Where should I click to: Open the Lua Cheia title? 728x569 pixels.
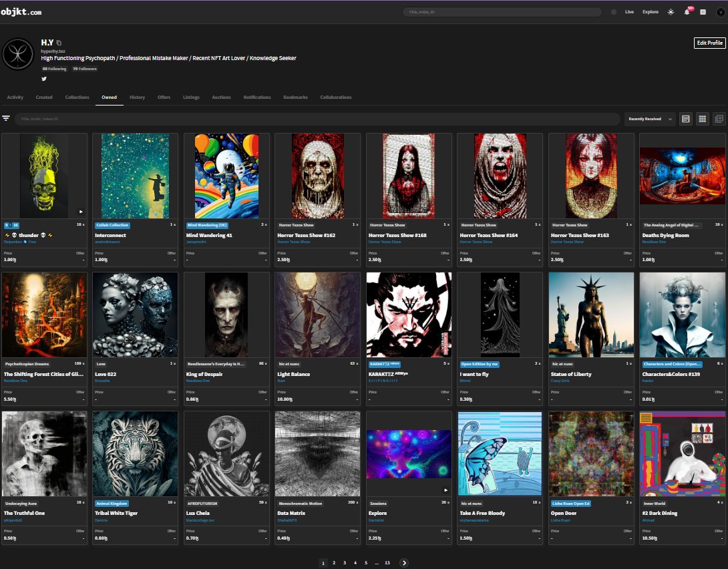tap(198, 513)
